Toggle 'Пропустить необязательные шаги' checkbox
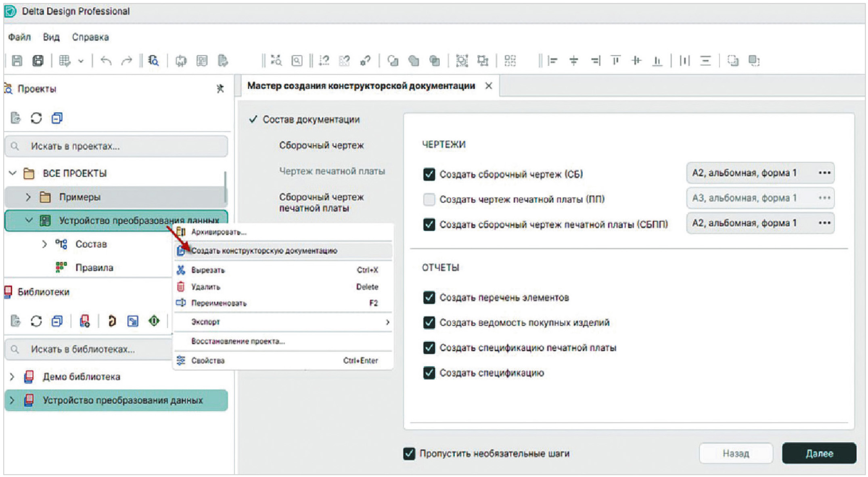This screenshot has width=868, height=477. pos(409,453)
